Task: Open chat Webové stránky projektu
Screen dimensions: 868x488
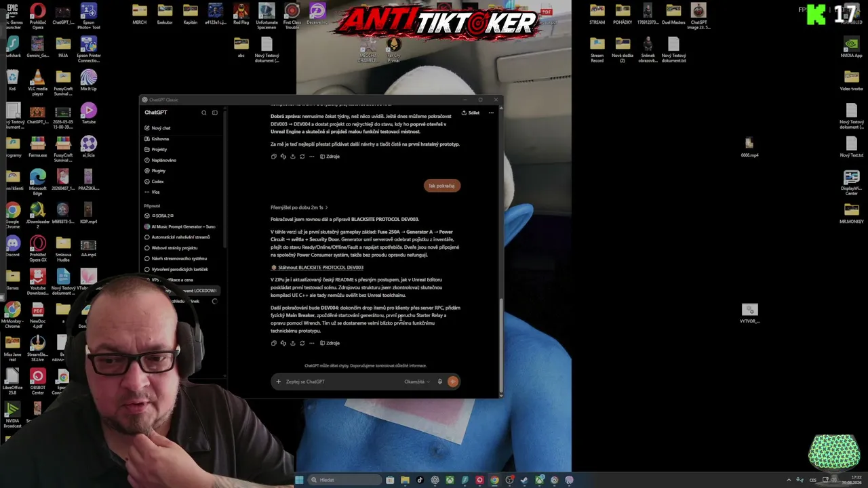Action: (171, 248)
